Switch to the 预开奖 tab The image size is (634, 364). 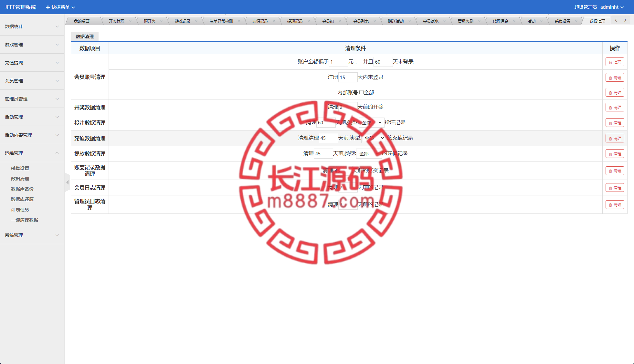coord(150,21)
